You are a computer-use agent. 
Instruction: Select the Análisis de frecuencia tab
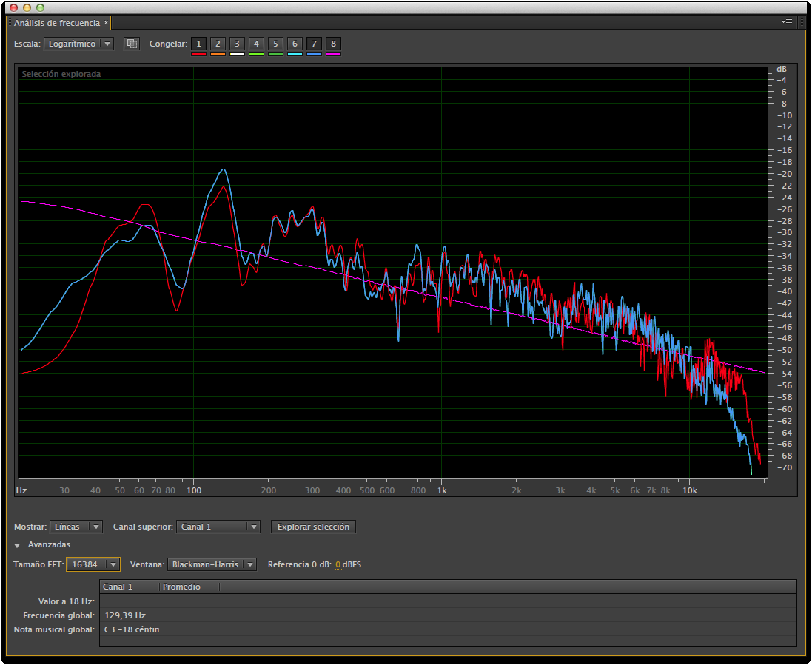pos(56,23)
